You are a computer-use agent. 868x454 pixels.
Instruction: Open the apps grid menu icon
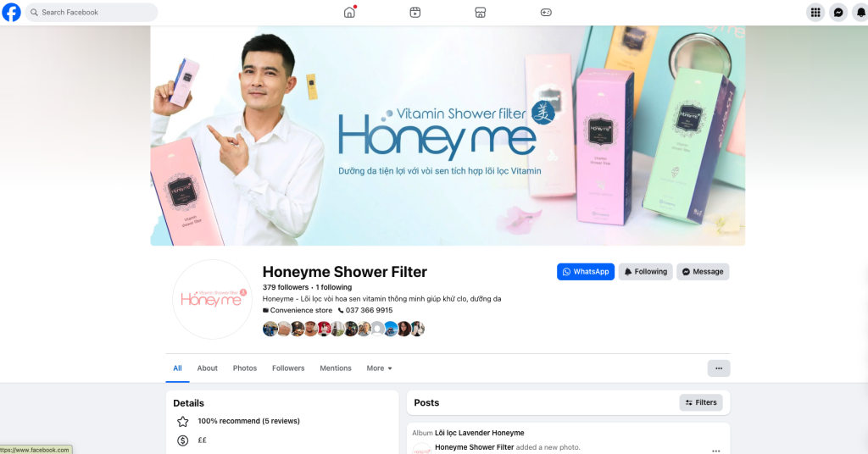tap(815, 13)
